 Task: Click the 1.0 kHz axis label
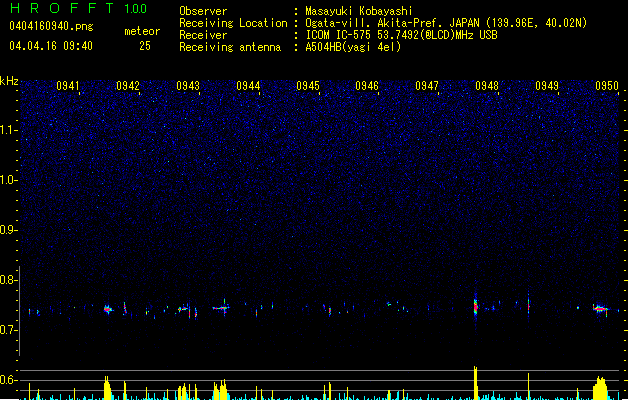coord(9,180)
